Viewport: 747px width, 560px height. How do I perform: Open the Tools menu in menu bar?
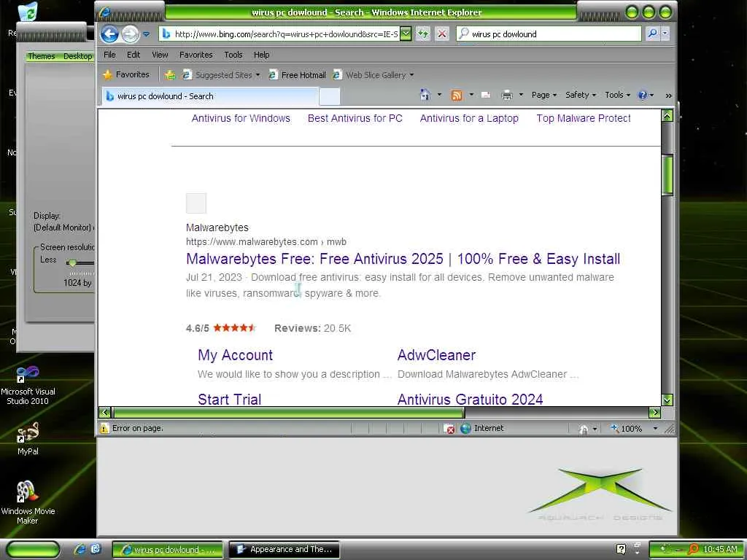[x=233, y=55]
